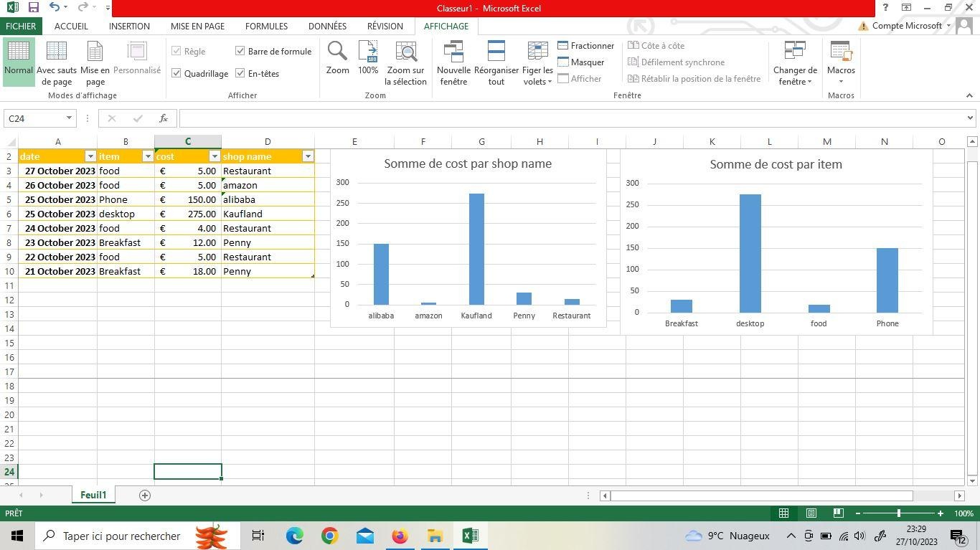
Task: Switch to the DONNÉES tab
Action: (327, 26)
